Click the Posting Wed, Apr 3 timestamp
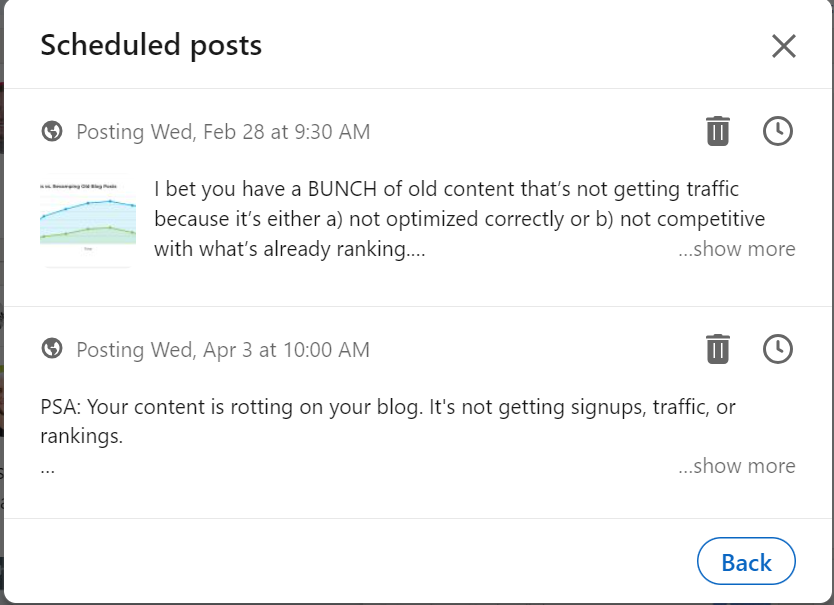834x605 pixels. tap(221, 350)
